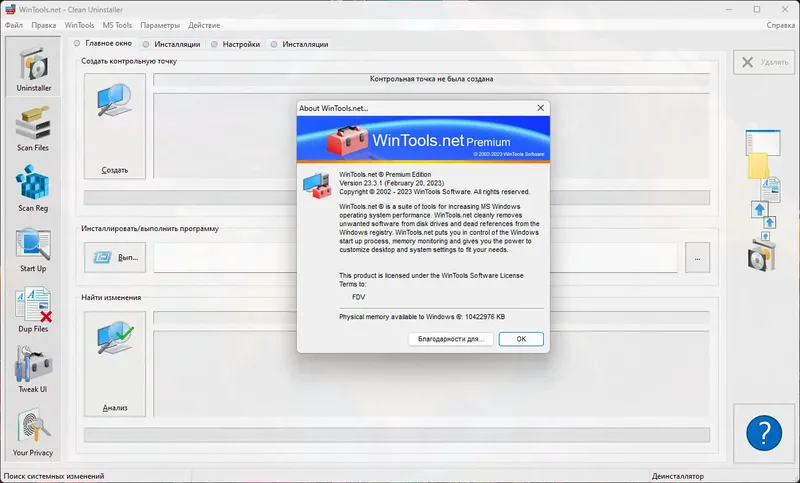Switch to the Главное окно tab
Viewport: 800px width, 483px height.
coord(103,43)
